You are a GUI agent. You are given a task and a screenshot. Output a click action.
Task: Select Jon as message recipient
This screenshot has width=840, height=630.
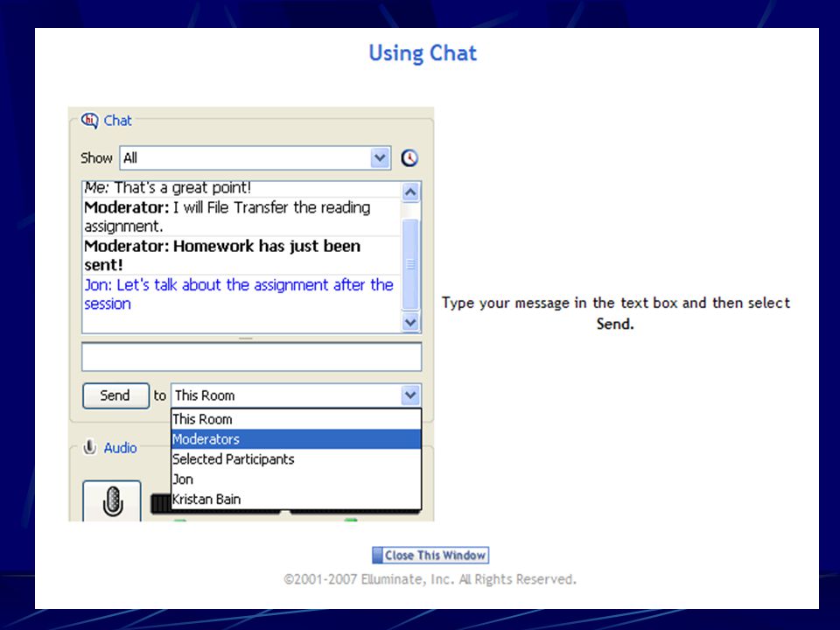click(297, 479)
